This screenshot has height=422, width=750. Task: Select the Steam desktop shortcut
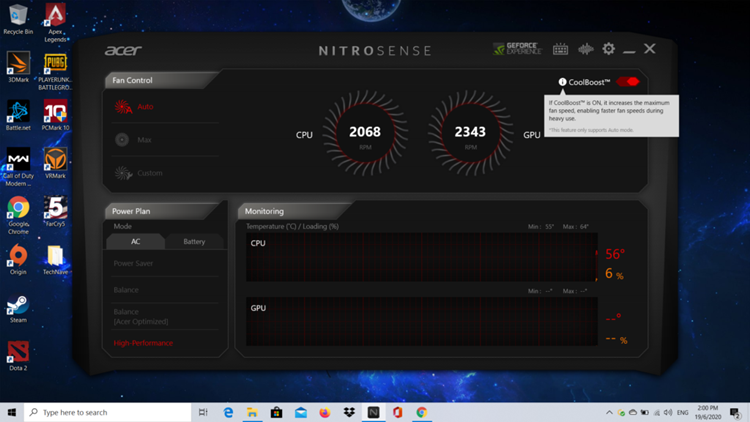tap(18, 308)
